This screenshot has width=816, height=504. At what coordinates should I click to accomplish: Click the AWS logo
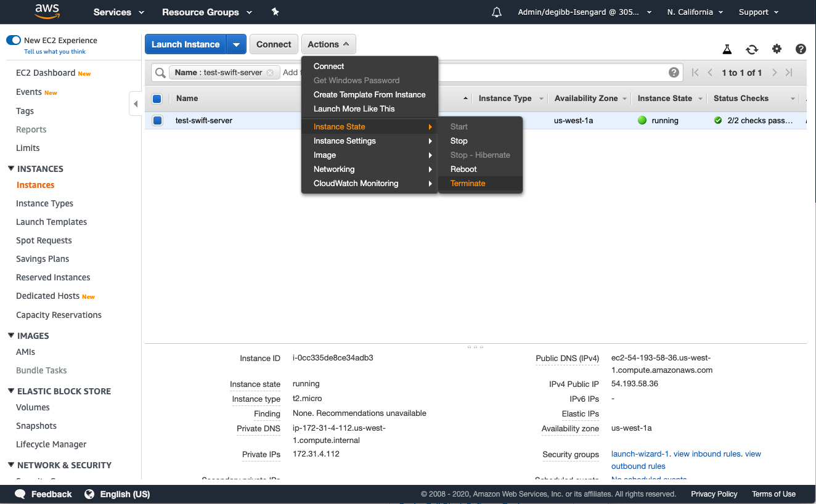[47, 12]
